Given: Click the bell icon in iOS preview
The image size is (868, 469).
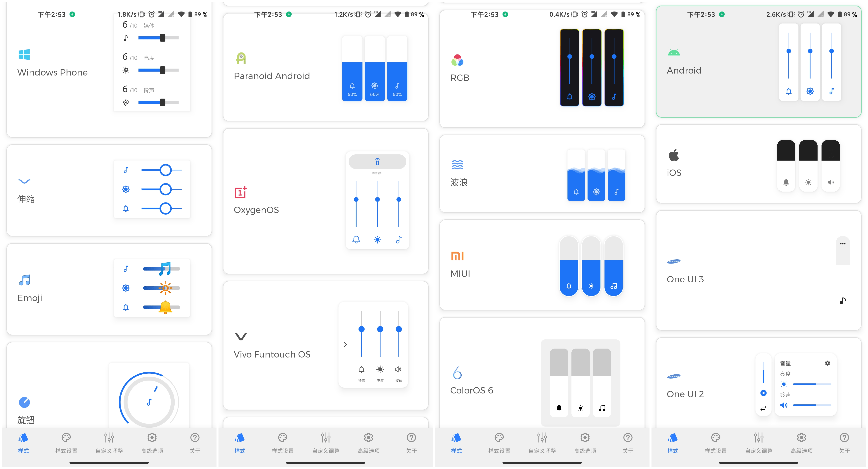Looking at the screenshot, I should [x=786, y=182].
